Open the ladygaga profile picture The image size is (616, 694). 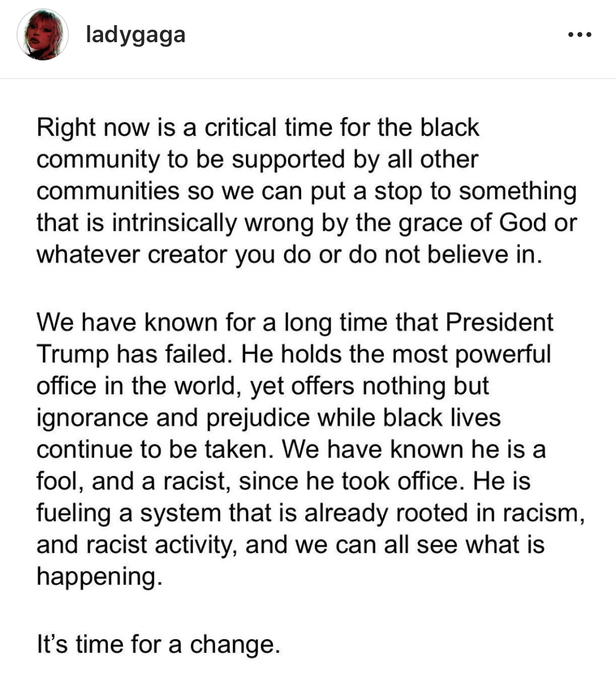point(43,35)
